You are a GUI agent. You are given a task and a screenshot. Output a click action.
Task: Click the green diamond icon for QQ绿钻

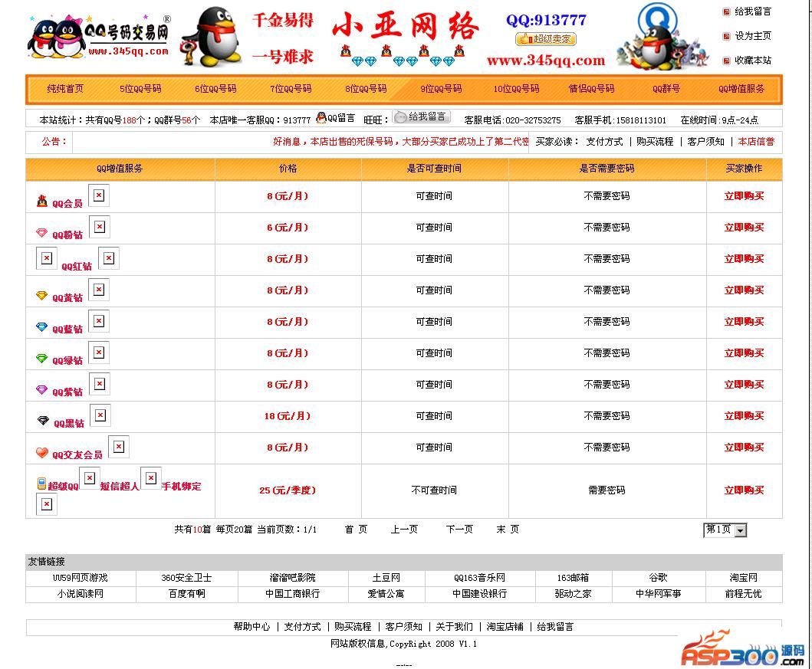(42, 359)
